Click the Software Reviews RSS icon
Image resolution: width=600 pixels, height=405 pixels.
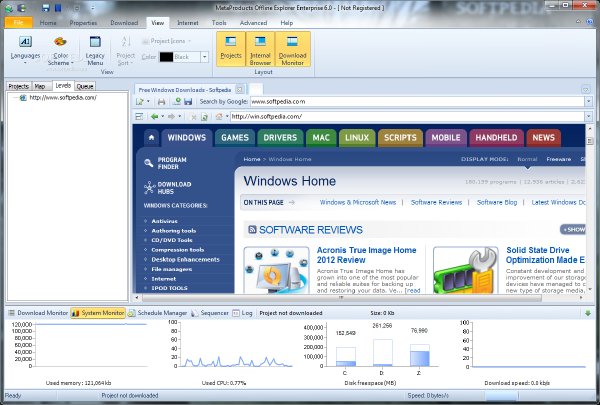pyautogui.click(x=252, y=230)
